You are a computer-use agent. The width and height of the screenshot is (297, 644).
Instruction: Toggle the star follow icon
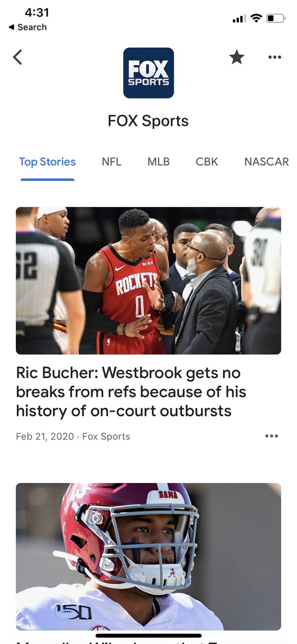point(237,57)
